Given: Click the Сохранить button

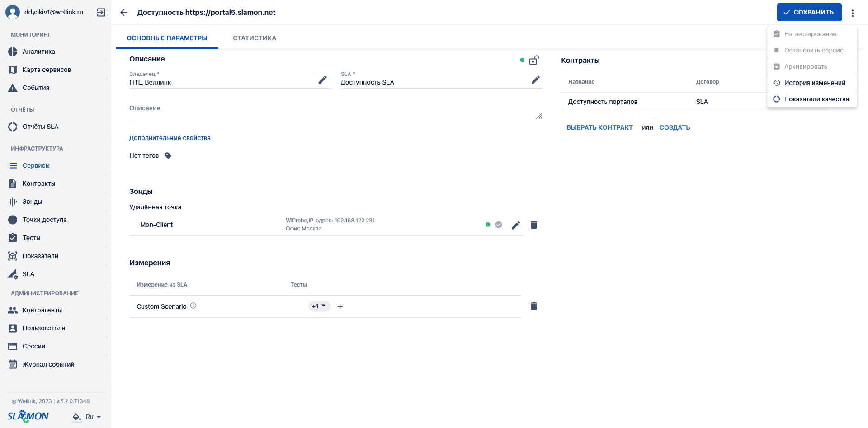Looking at the screenshot, I should (809, 12).
